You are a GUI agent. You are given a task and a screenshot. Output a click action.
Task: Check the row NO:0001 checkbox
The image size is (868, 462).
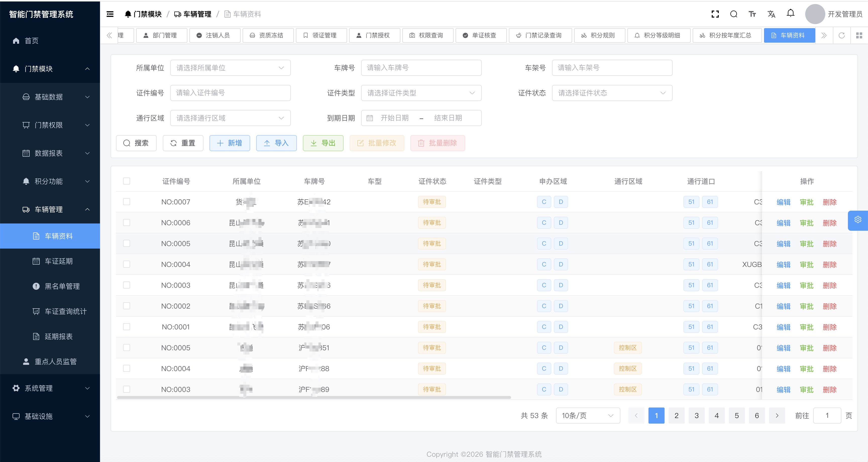point(127,327)
